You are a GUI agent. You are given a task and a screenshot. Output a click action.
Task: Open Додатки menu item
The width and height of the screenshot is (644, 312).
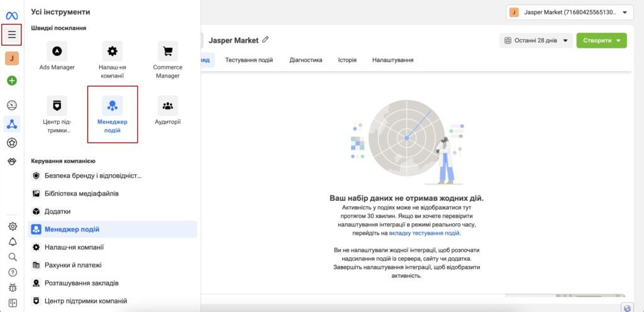tap(113, 211)
